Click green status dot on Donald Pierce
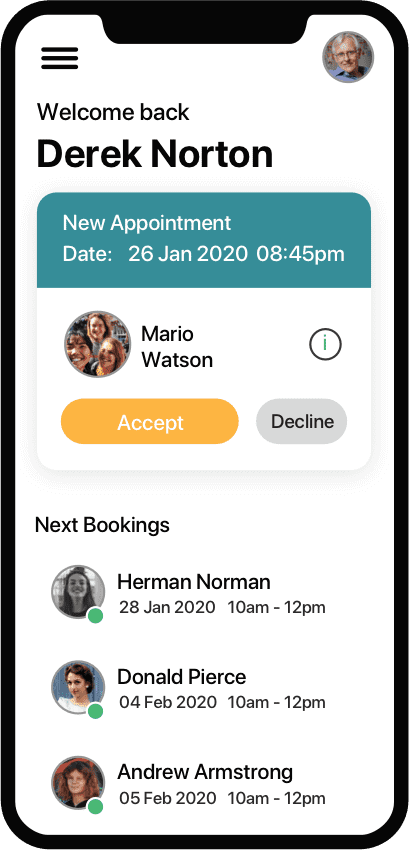 click(96, 711)
